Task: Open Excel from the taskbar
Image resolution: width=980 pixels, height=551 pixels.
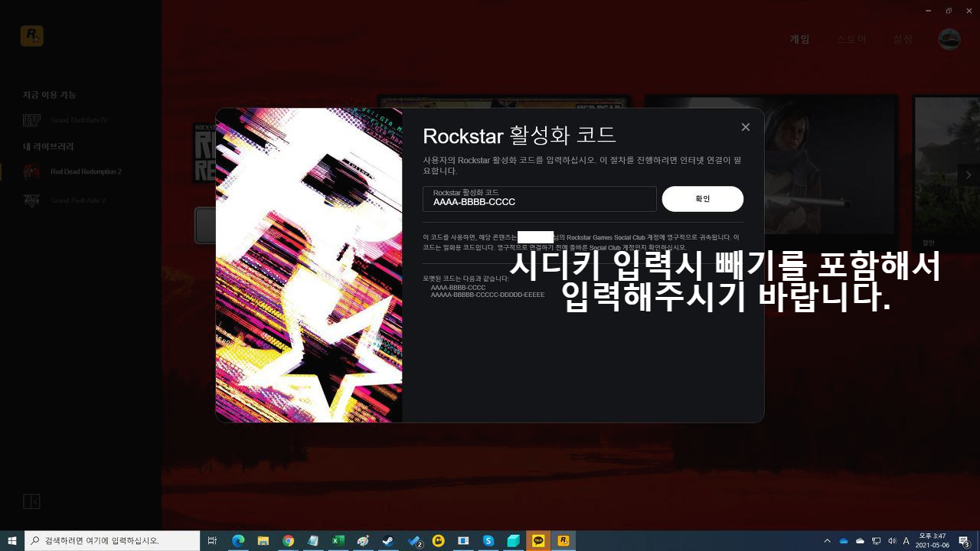Action: tap(338, 540)
